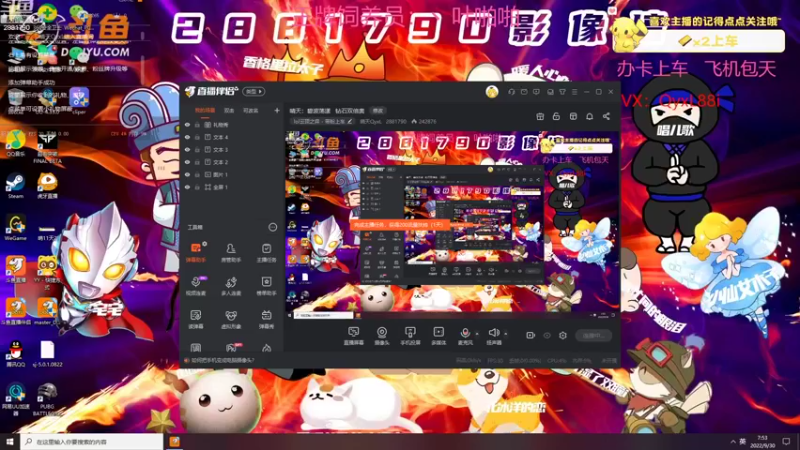Open toolbox more options circle button
This screenshot has height=450, width=800.
(x=272, y=227)
